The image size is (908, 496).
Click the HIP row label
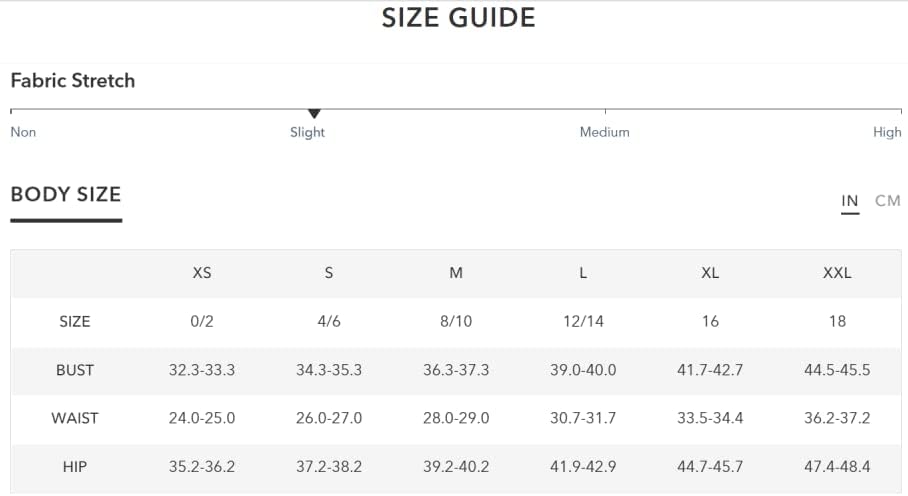tap(75, 467)
